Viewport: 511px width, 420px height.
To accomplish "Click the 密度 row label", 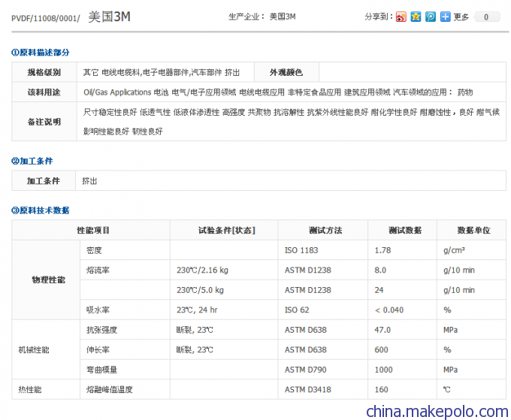I will (x=94, y=250).
